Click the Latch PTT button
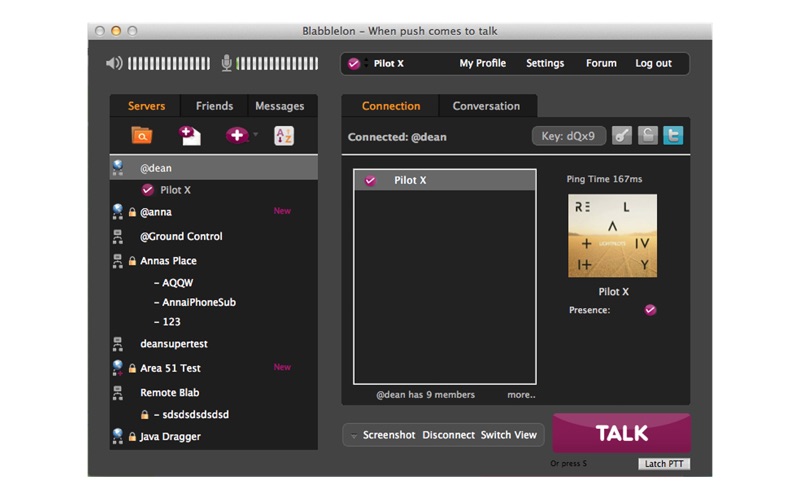The height and width of the screenshot is (500, 800). click(664, 464)
